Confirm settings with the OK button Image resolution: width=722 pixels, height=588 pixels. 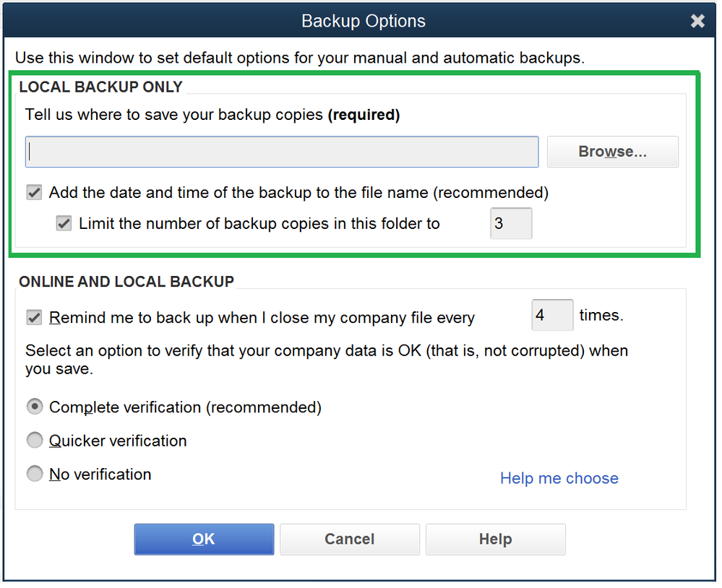pos(204,539)
